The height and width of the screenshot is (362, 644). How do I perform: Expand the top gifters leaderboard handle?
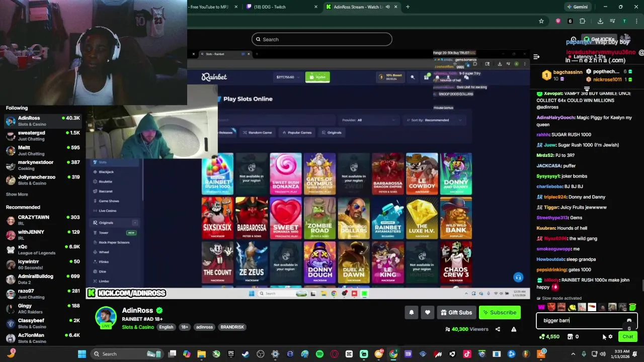(x=587, y=89)
